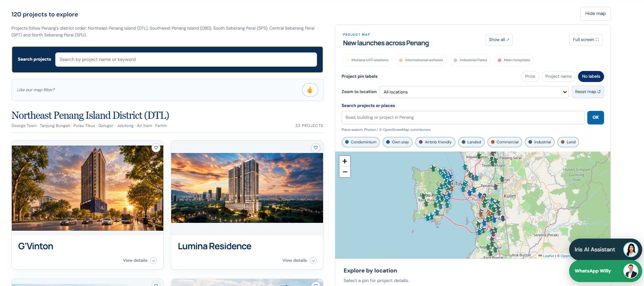This screenshot has width=644, height=286.
Task: Reset the map view
Action: [588, 92]
